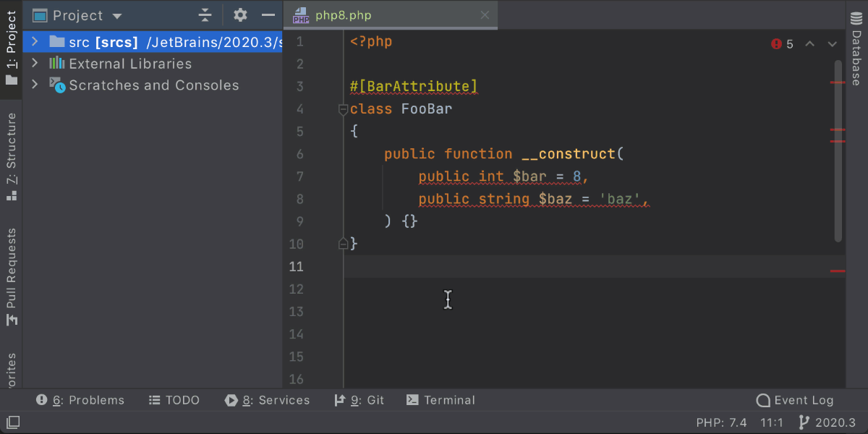Expand the src folder tree node
The image size is (868, 434).
pos(35,41)
